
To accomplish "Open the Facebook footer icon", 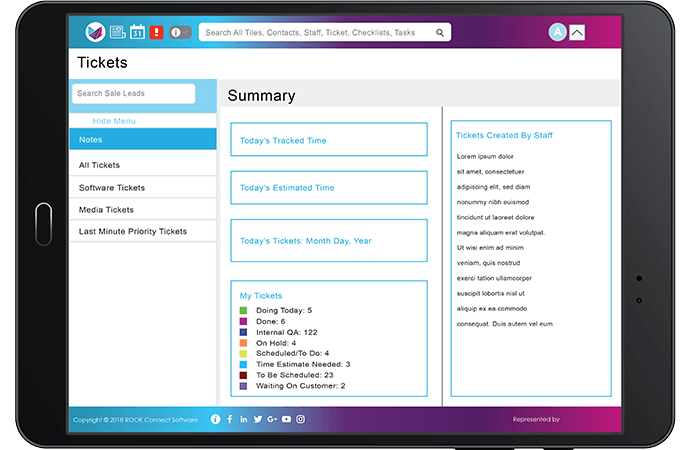I will (x=230, y=419).
